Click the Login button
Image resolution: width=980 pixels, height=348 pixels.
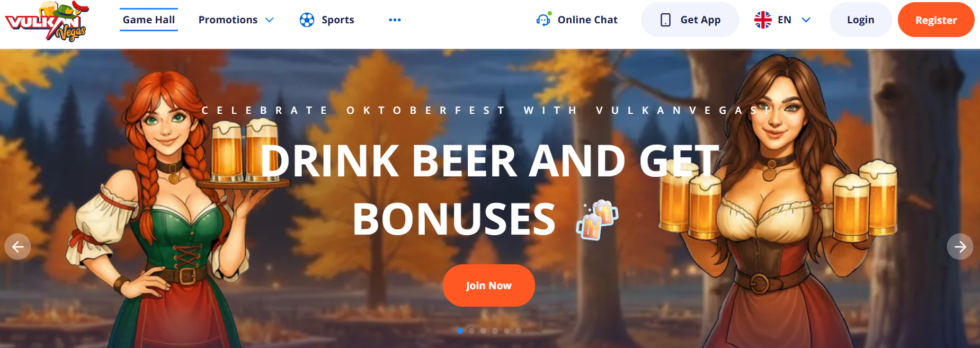coord(860,20)
